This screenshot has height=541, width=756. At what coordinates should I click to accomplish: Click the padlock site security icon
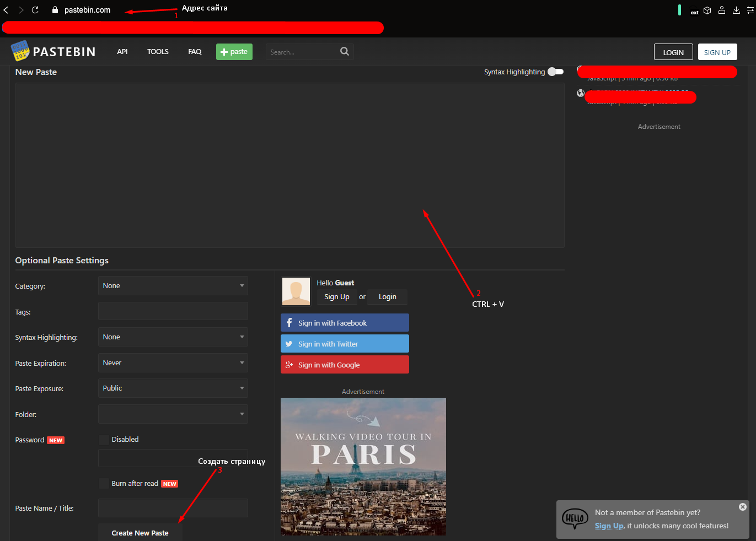55,10
